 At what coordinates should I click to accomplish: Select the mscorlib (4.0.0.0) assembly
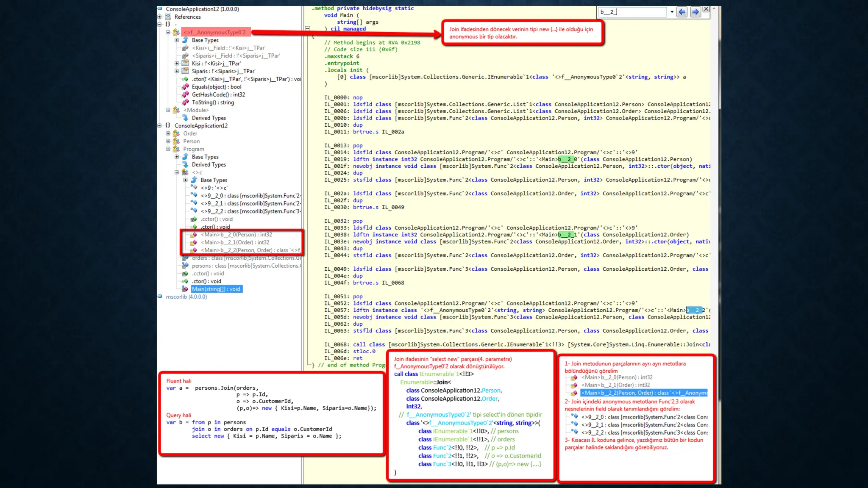click(186, 297)
